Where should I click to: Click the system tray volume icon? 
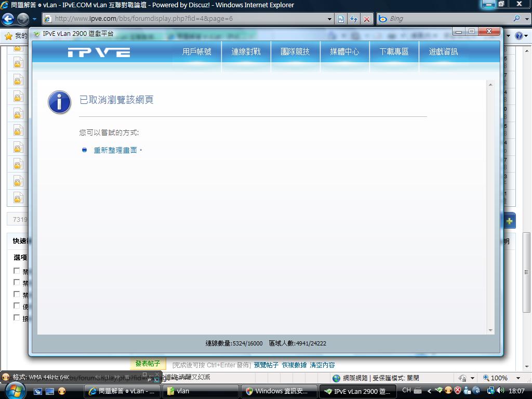point(500,391)
